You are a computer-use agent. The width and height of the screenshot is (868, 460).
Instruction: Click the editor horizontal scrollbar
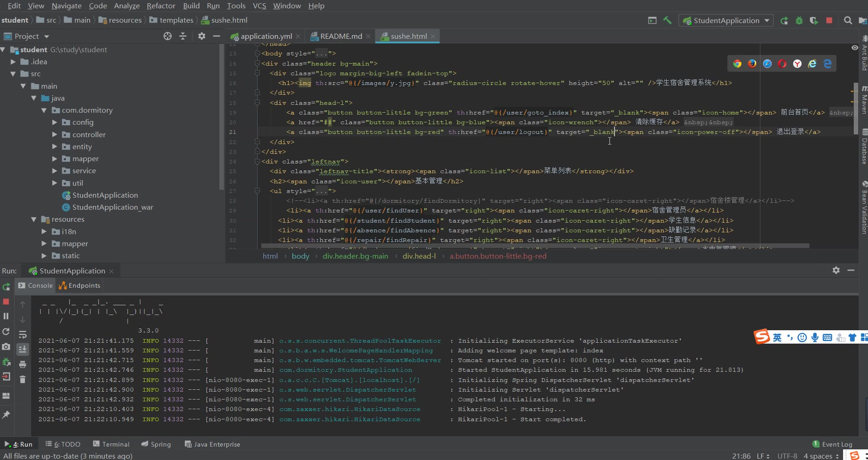pyautogui.click(x=535, y=246)
